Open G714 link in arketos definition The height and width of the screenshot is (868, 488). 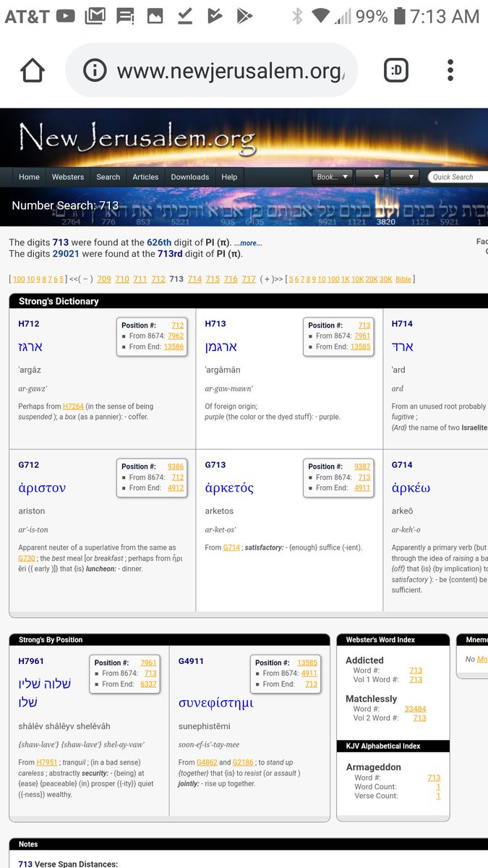coord(231,548)
